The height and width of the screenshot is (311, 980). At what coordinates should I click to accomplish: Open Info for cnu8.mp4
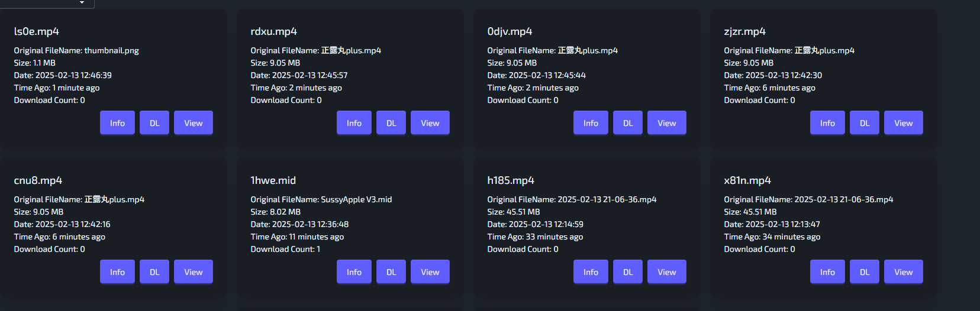click(x=117, y=272)
